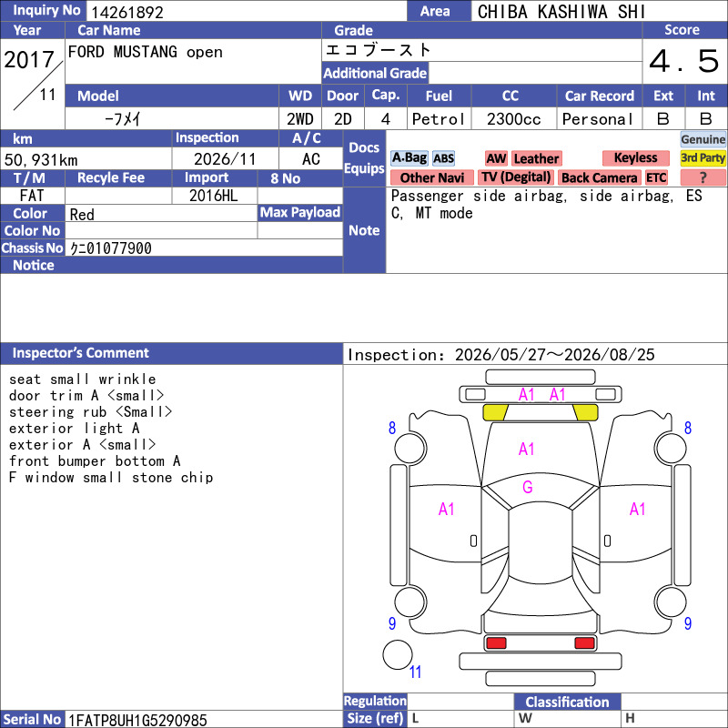The height and width of the screenshot is (728, 728).
Task: Click the Docs Equips header cell
Action: (x=365, y=157)
